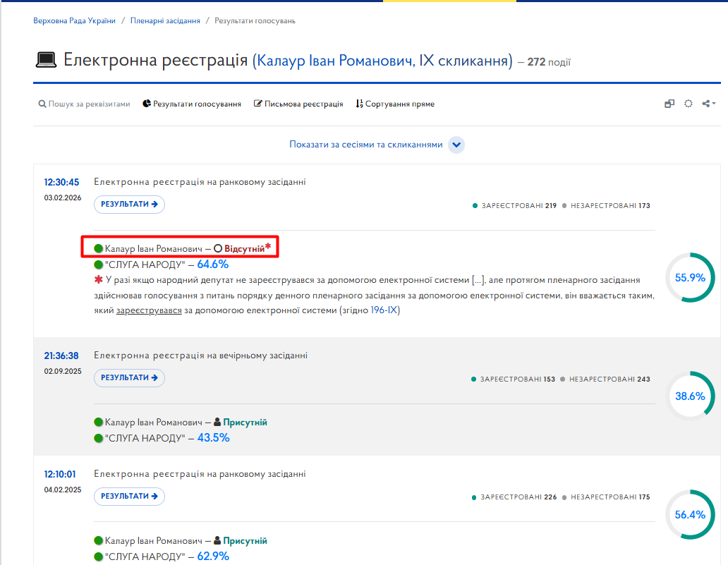Click the date 04.02.2025
The height and width of the screenshot is (565, 728).
63,490
